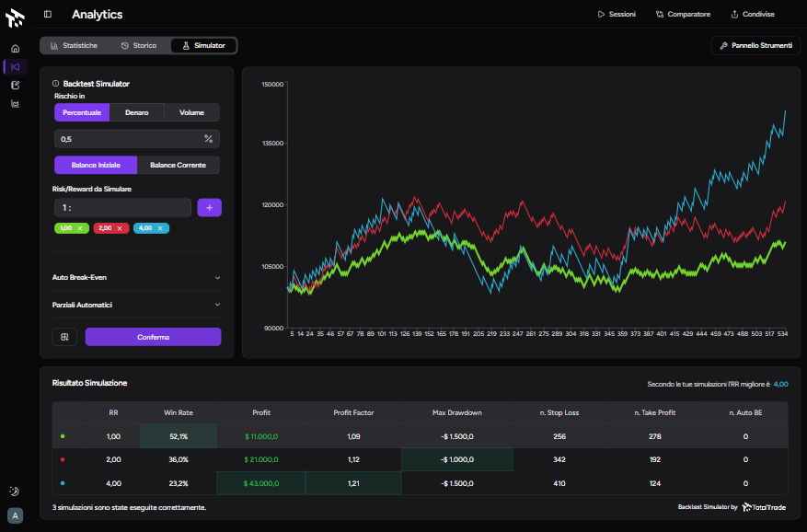807x532 pixels.
Task: Click the n. Auto BE column header
Action: 745,412
